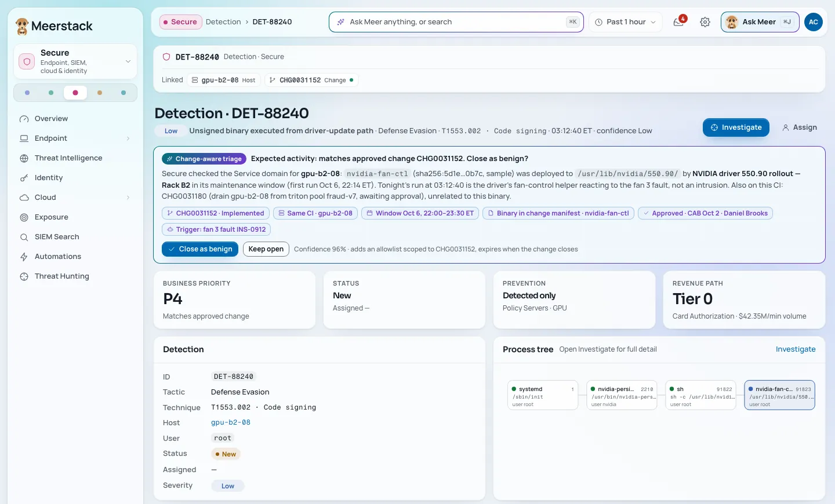Click the Same CI · gpu-b2-08 chip
This screenshot has height=504, width=835.
click(x=315, y=213)
